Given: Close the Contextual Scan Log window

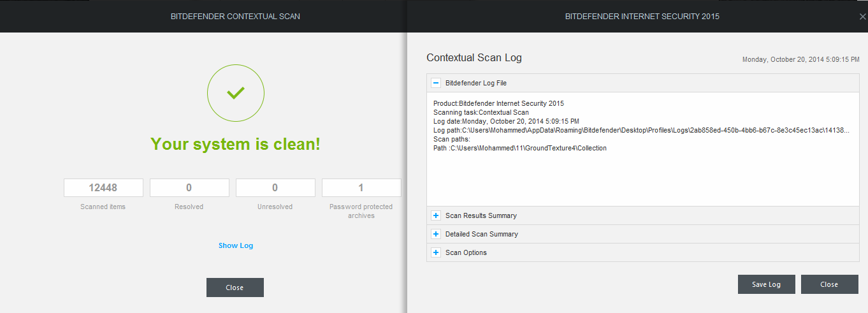Looking at the screenshot, I should click(x=829, y=284).
